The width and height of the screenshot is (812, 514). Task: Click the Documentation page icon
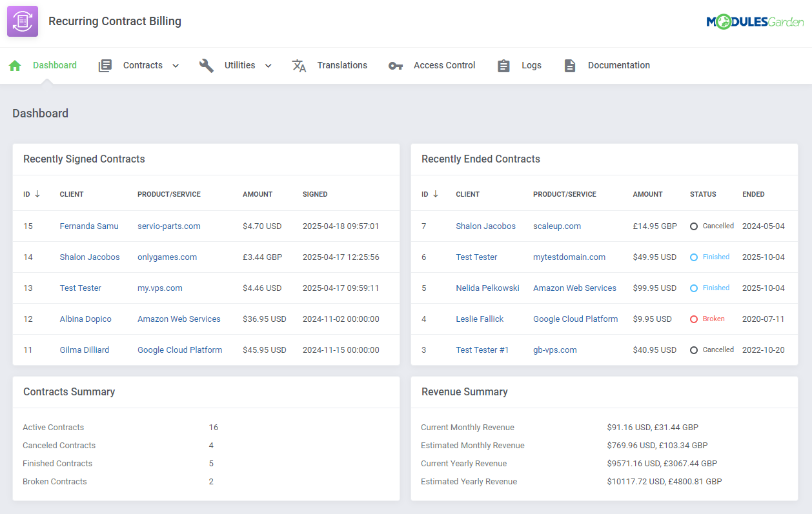[x=569, y=64]
